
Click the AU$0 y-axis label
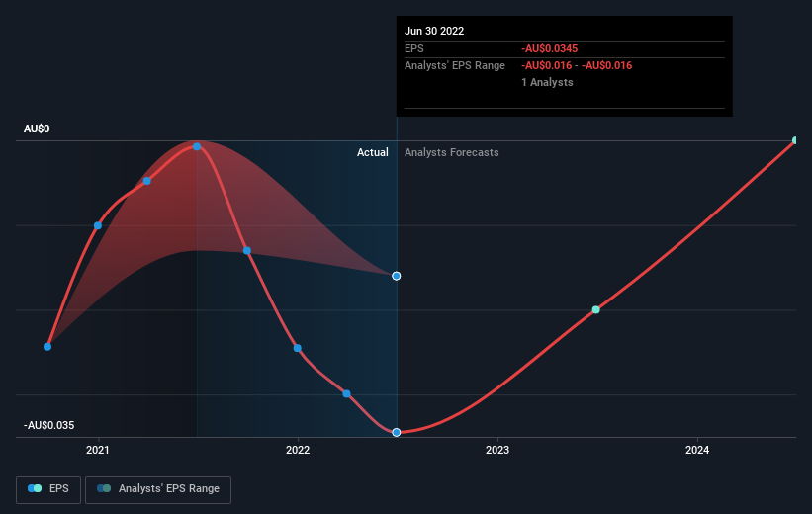[x=37, y=128]
